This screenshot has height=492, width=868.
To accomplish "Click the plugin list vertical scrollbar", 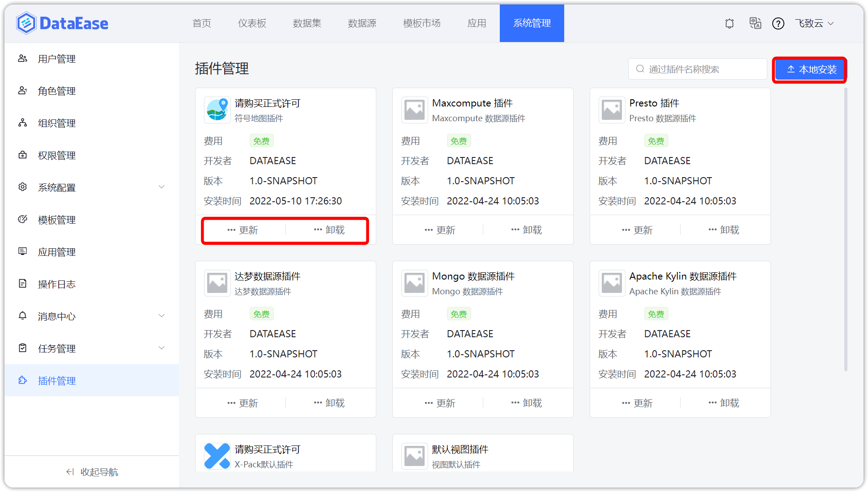I will tap(846, 229).
